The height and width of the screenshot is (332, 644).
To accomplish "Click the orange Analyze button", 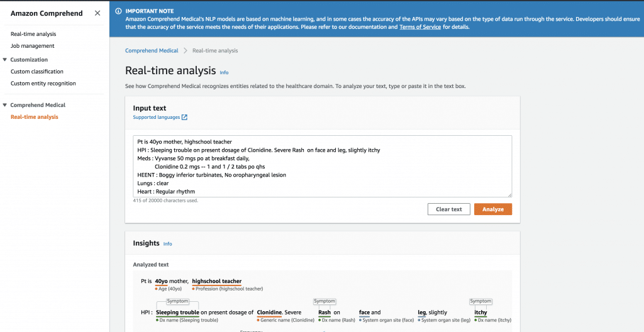I will (493, 209).
